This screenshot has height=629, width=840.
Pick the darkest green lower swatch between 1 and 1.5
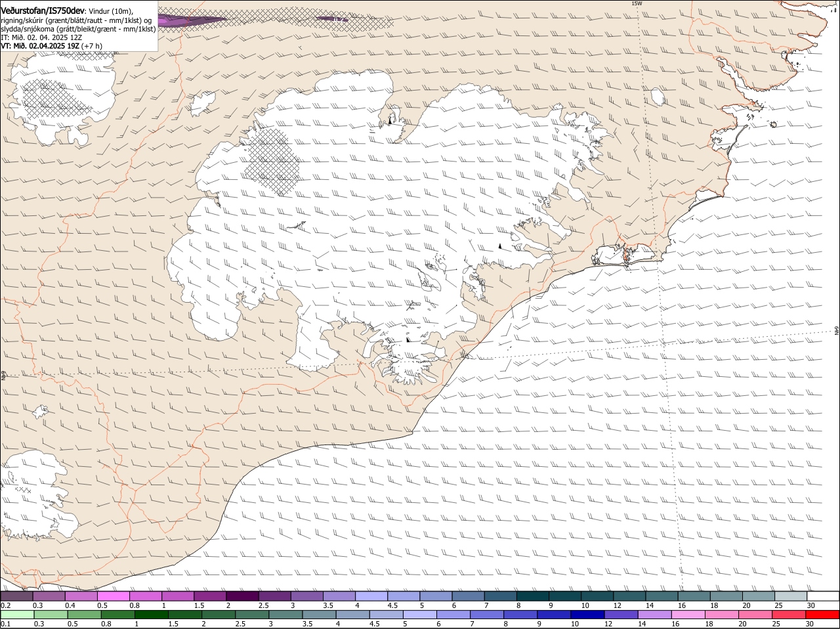151,615
